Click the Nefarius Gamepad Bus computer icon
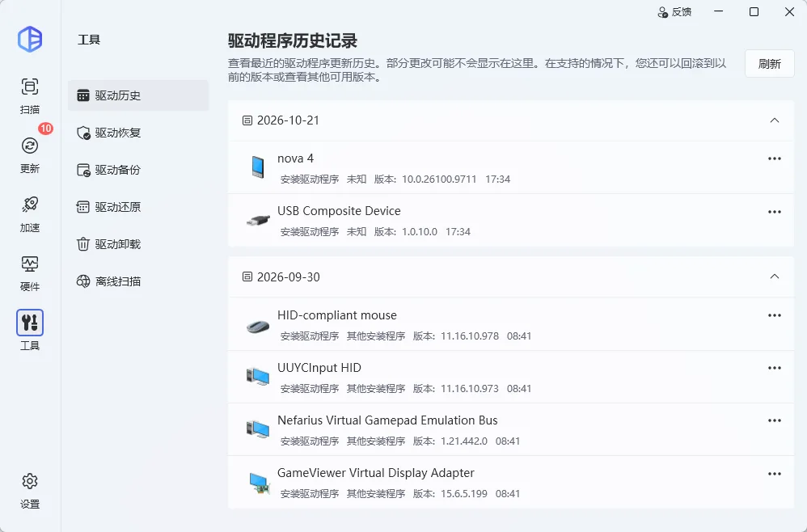 (x=258, y=429)
